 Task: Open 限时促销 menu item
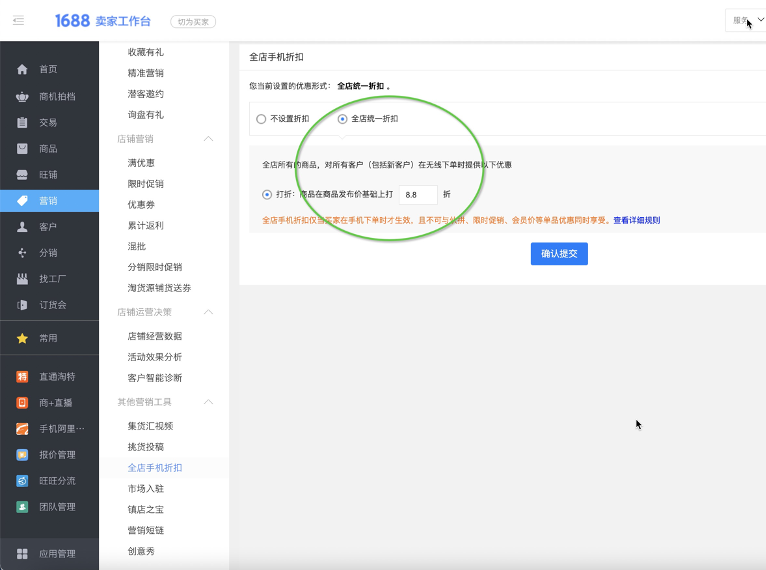[146, 184]
